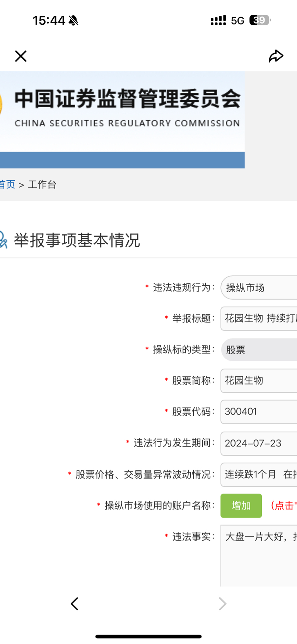
Task: Open the 首页 breadcrumb link
Action: 7,184
